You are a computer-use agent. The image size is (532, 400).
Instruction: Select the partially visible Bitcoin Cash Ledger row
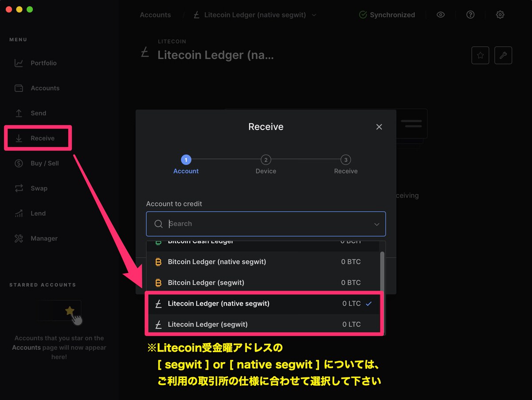pos(263,246)
